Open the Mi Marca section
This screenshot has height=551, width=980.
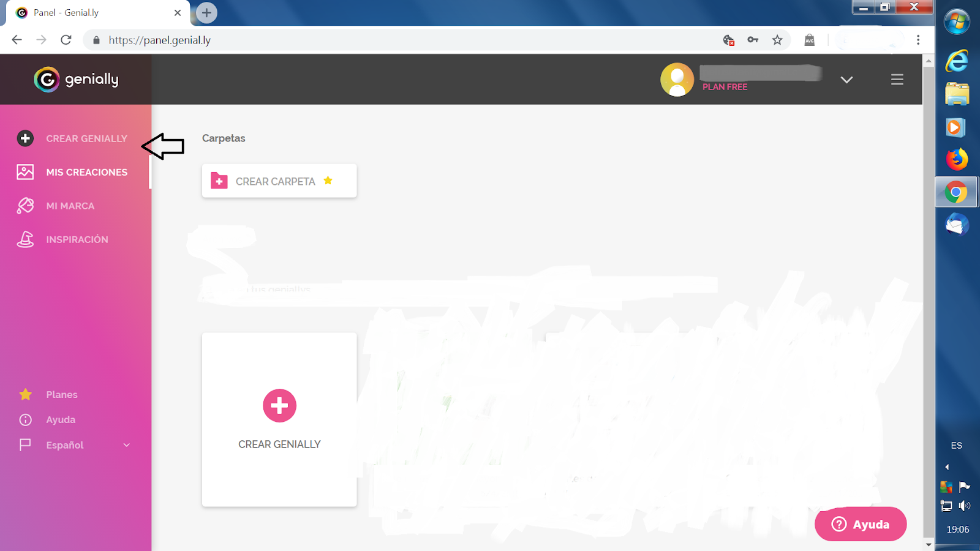tap(70, 206)
